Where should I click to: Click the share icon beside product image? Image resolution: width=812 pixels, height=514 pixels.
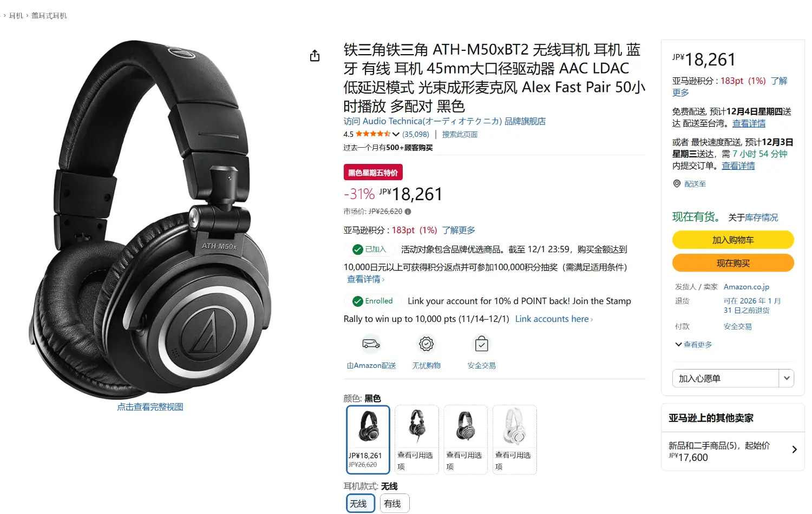coord(315,56)
